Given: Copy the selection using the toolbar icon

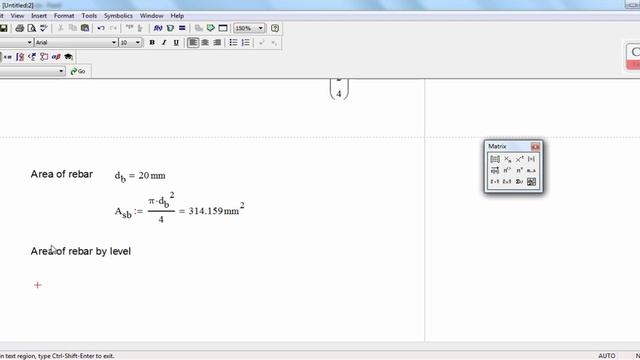Looking at the screenshot, I should [73, 28].
